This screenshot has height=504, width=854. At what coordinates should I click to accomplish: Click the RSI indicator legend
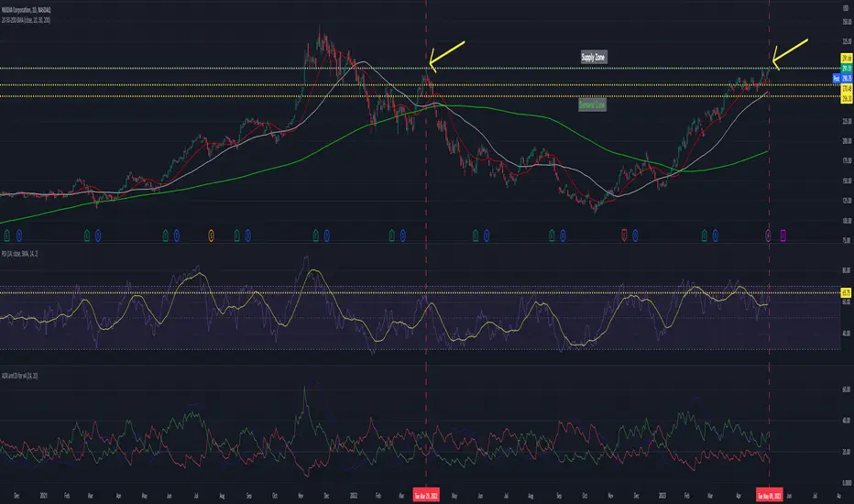[19, 253]
